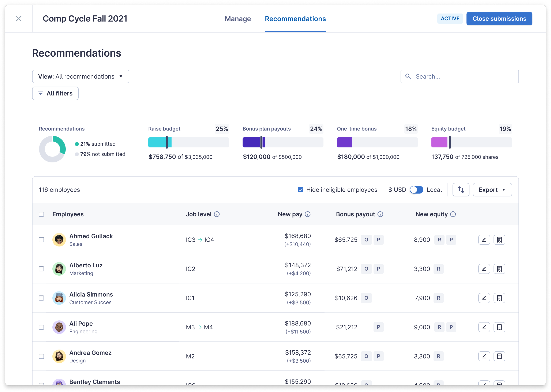The width and height of the screenshot is (551, 392).
Task: Select the checkbox next to Andrea Gomez
Action: 41,356
